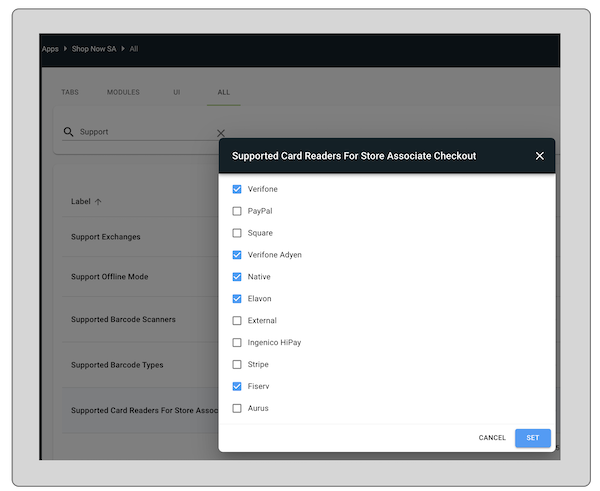The image size is (600, 491).
Task: Uncheck the Verifone Adyen checkbox
Action: [x=237, y=255]
